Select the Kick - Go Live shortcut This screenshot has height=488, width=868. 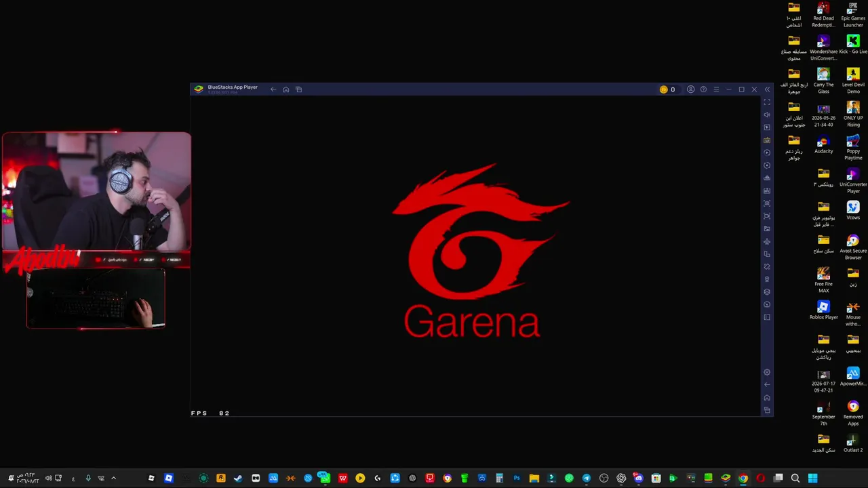click(853, 45)
